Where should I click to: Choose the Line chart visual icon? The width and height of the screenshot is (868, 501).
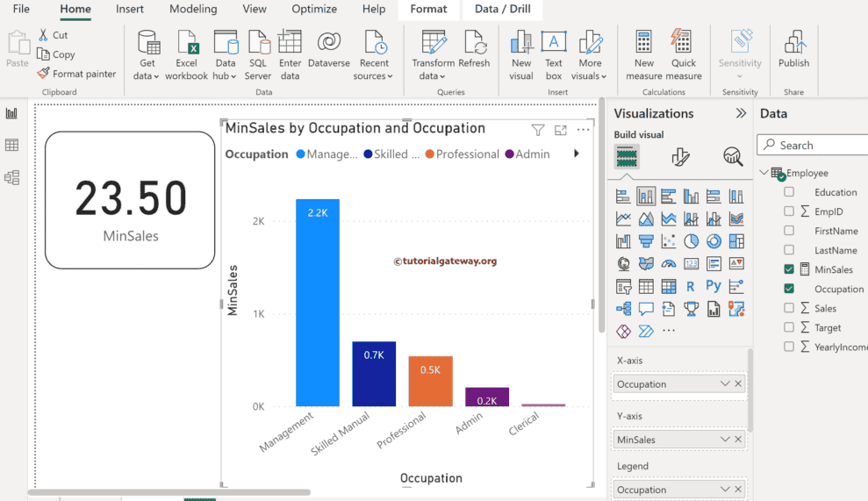[x=623, y=218]
